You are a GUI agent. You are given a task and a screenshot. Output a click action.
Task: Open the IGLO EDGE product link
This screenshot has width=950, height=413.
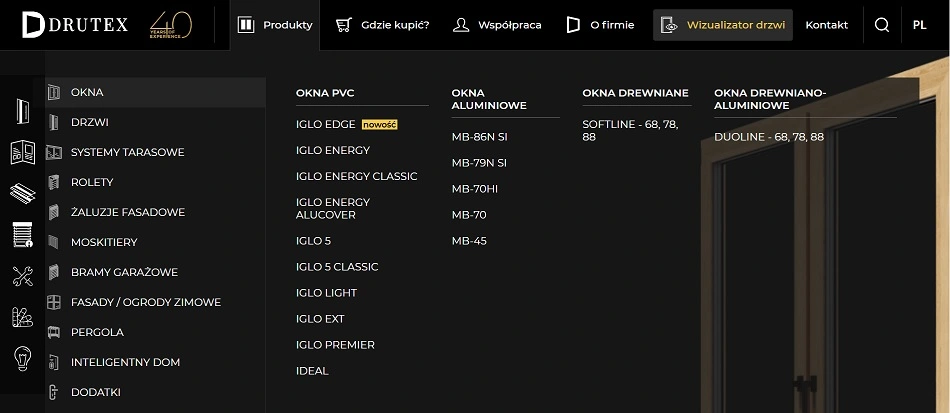tap(325, 124)
